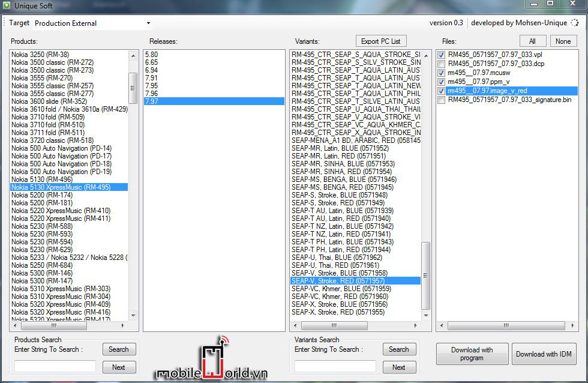588x383 pixels.
Task: Select variant SEAP-T NZ, Latin, BLUE (0571942)
Action: point(355,226)
